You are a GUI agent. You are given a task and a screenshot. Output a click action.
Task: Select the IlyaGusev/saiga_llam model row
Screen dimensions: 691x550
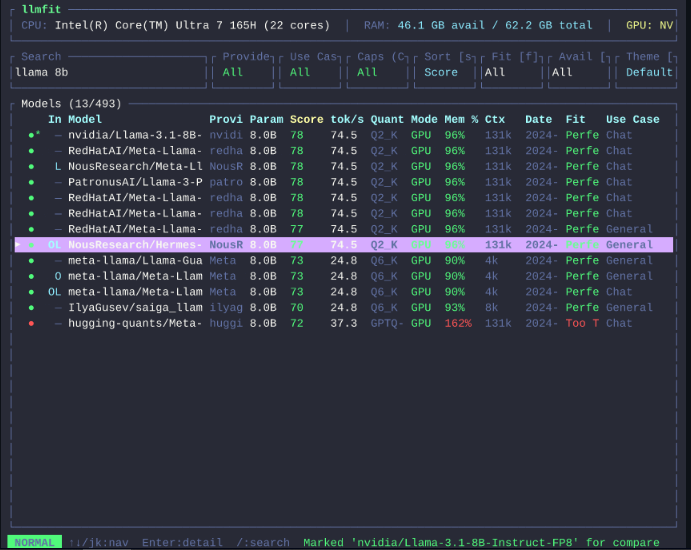coord(344,308)
